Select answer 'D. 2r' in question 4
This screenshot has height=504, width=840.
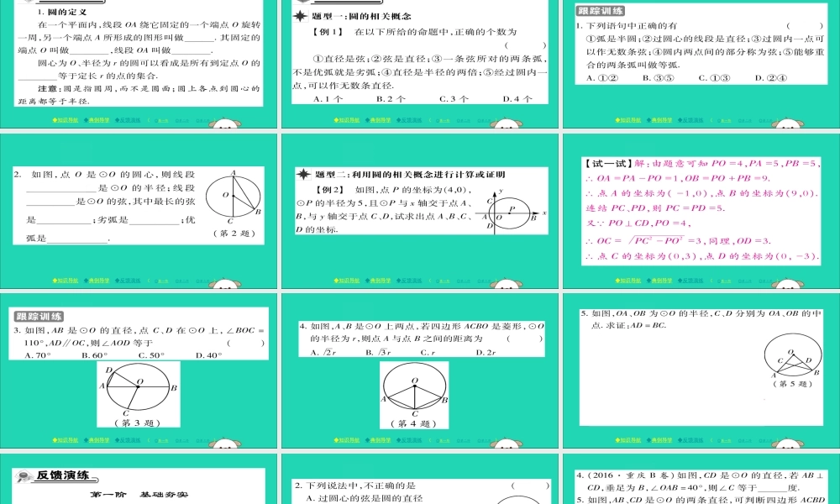(x=486, y=353)
